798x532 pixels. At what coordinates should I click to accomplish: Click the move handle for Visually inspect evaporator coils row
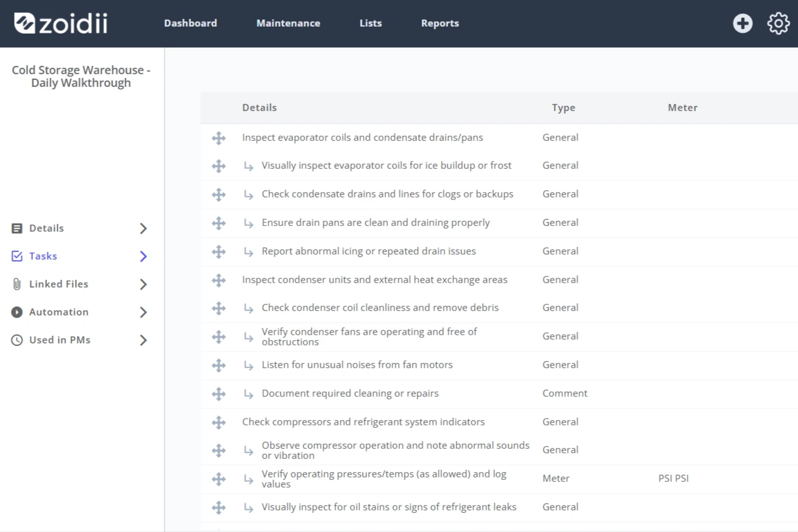click(218, 166)
